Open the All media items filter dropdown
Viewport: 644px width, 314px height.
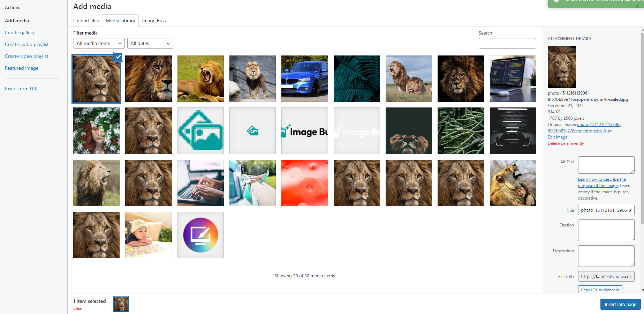click(99, 43)
